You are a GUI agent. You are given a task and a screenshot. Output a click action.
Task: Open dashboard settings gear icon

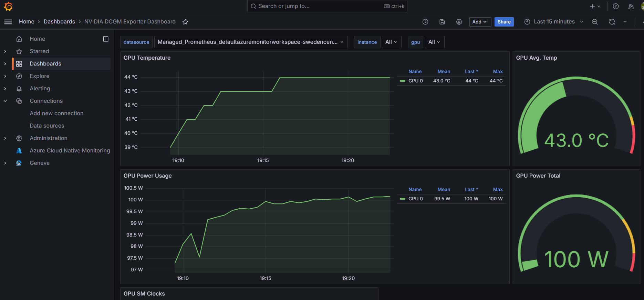coord(459,22)
